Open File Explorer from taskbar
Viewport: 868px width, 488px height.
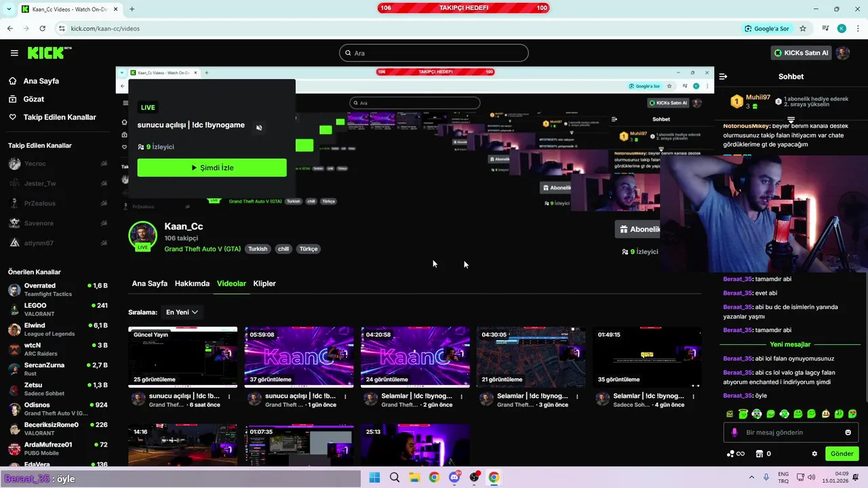pos(414,478)
